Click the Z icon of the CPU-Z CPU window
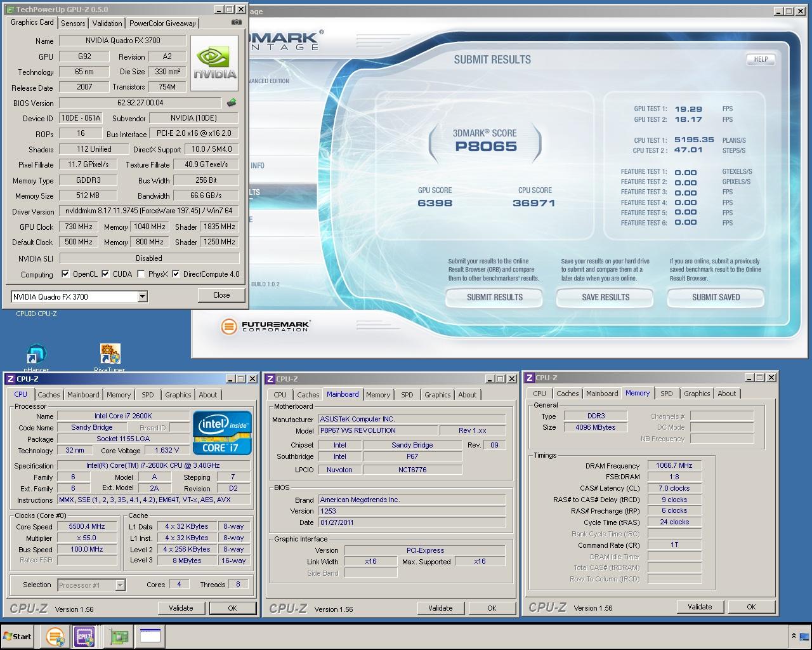This screenshot has width=812, height=650. tap(10, 379)
